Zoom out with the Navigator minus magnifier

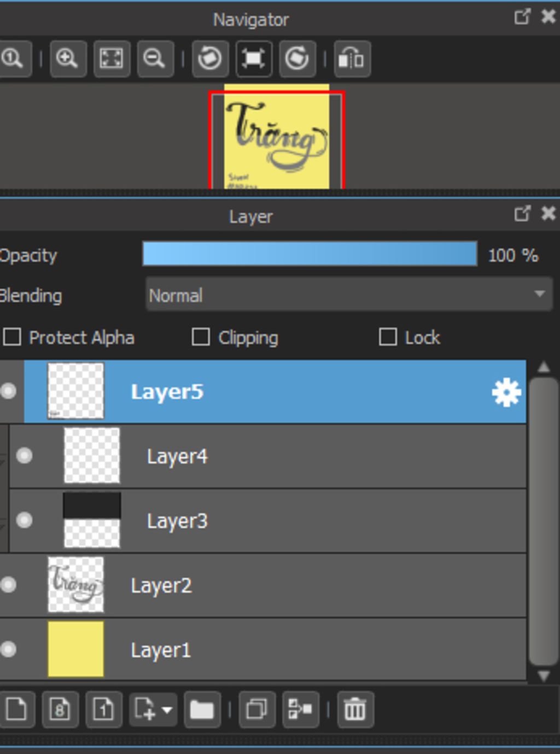(155, 58)
